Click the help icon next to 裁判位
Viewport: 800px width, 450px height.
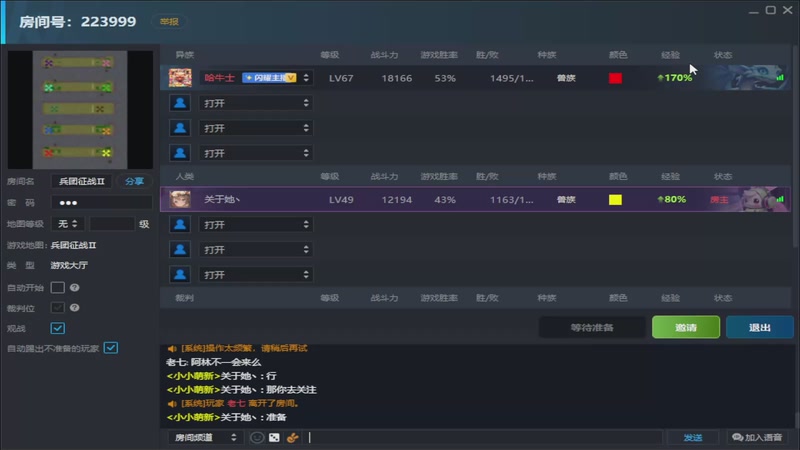pyautogui.click(x=74, y=308)
